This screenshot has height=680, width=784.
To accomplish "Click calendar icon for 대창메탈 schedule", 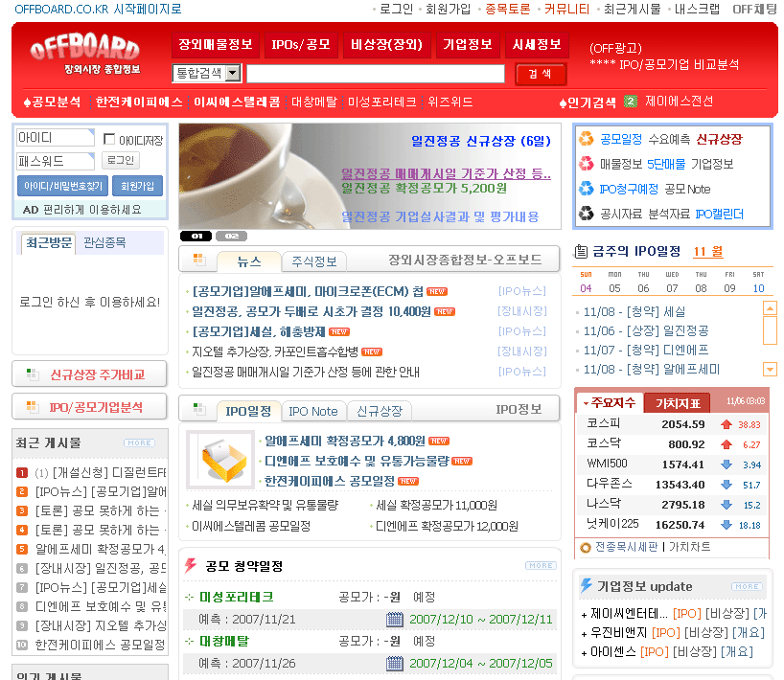I will pyautogui.click(x=395, y=664).
